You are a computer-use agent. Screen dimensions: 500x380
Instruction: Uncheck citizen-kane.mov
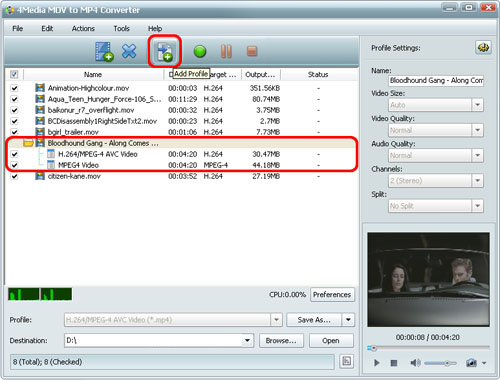click(14, 176)
